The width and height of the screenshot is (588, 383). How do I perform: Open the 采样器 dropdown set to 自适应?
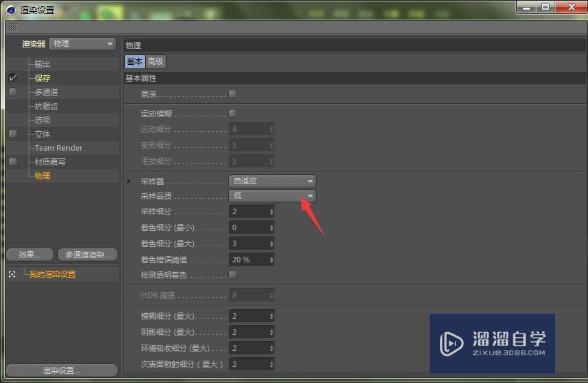click(x=272, y=181)
